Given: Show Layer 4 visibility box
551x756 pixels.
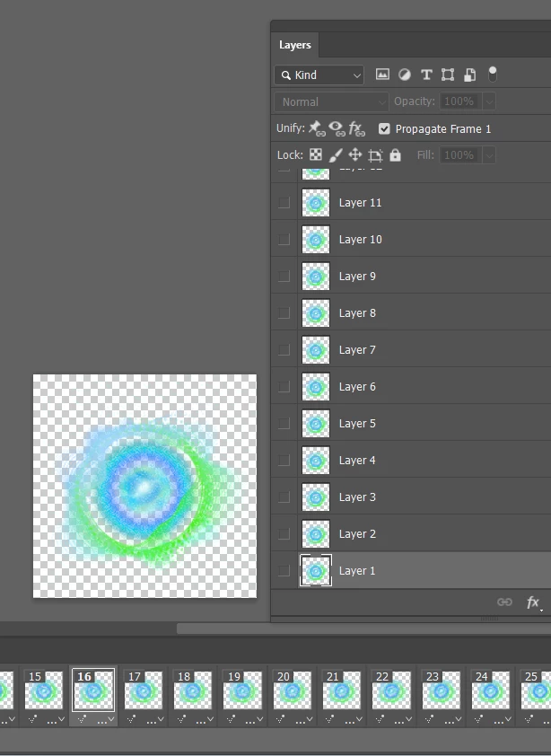Looking at the screenshot, I should tap(284, 460).
